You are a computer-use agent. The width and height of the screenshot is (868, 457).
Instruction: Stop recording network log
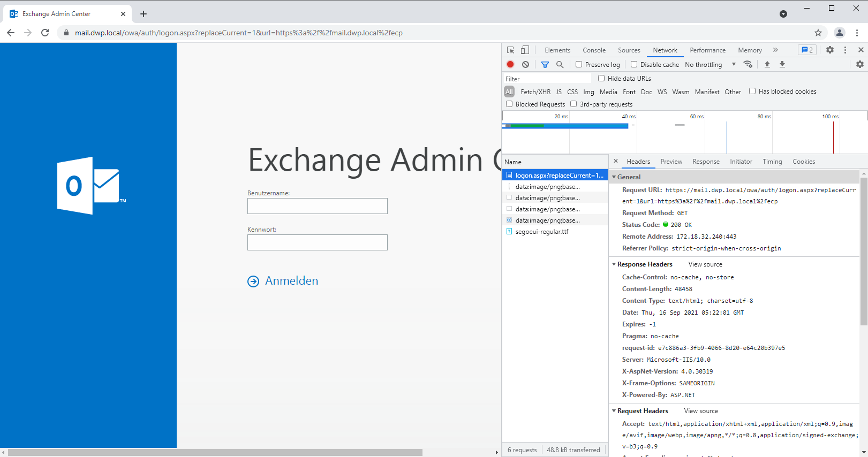(510, 64)
